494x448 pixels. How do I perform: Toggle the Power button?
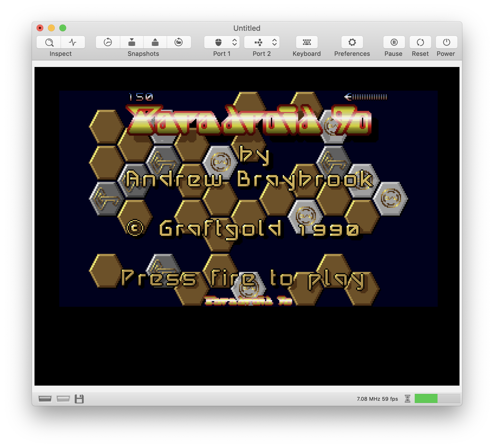click(447, 42)
